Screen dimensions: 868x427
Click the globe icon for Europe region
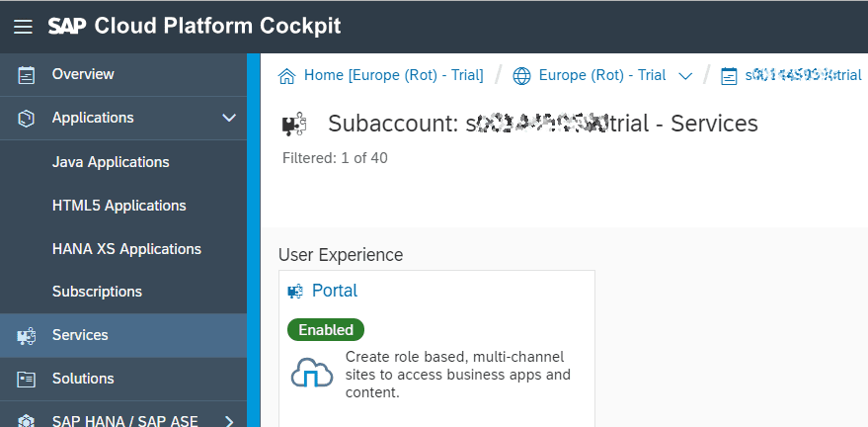point(522,76)
